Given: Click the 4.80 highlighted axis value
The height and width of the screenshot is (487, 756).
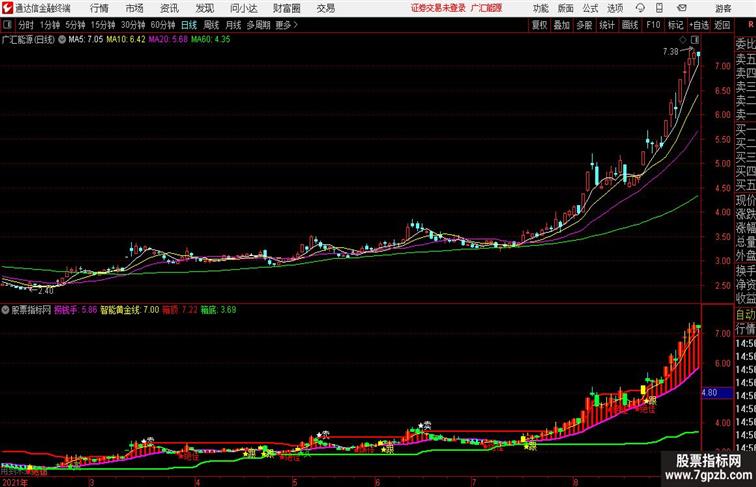Looking at the screenshot, I should tap(709, 392).
